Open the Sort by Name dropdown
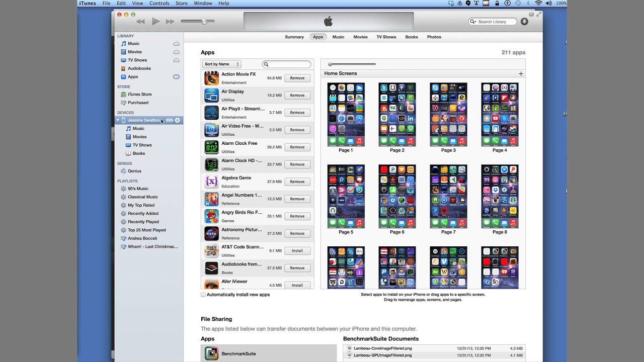Image resolution: width=644 pixels, height=362 pixels. [x=222, y=64]
